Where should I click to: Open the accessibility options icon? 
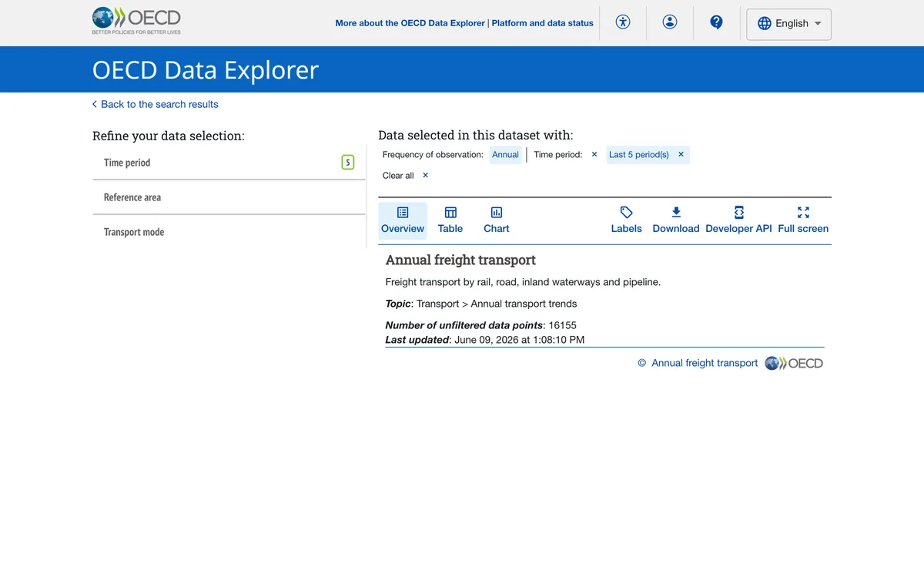623,22
